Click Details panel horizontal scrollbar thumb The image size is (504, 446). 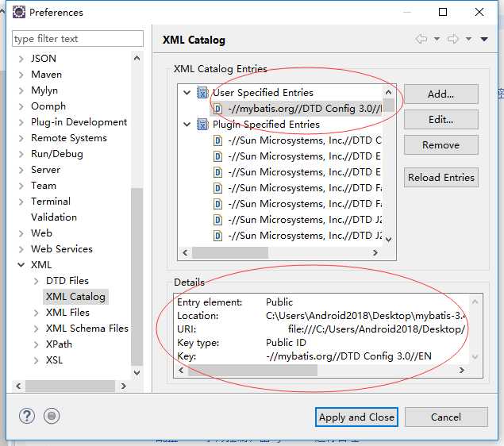252,370
